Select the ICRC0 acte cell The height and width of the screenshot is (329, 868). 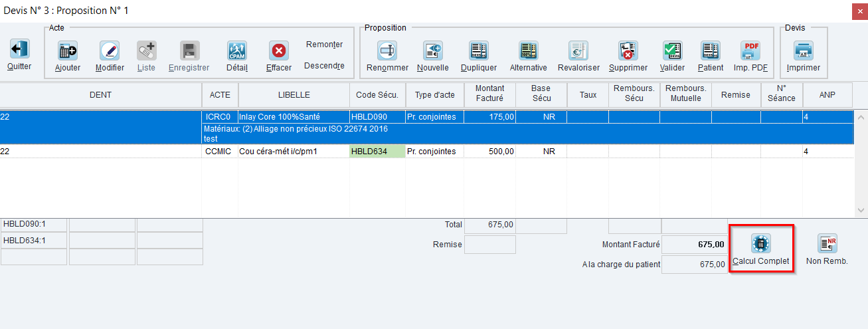[x=220, y=116]
